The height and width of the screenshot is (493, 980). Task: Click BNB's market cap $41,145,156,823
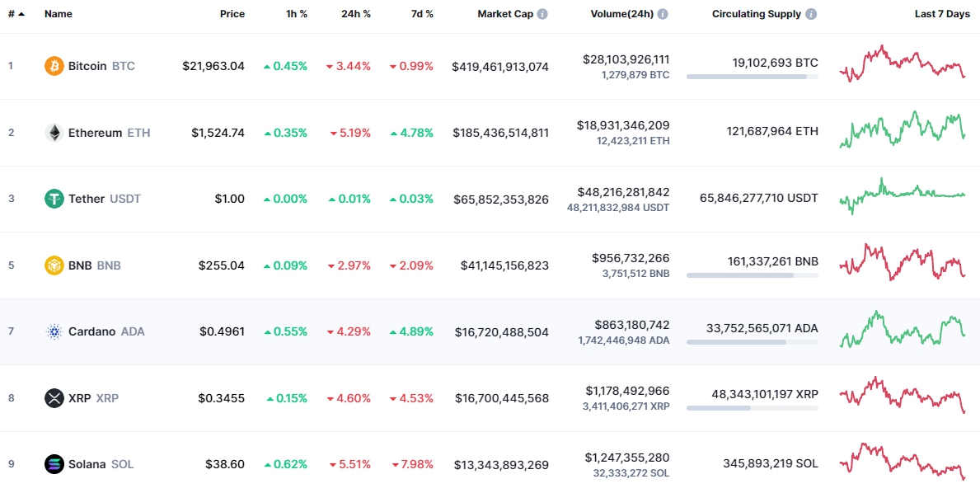(505, 265)
